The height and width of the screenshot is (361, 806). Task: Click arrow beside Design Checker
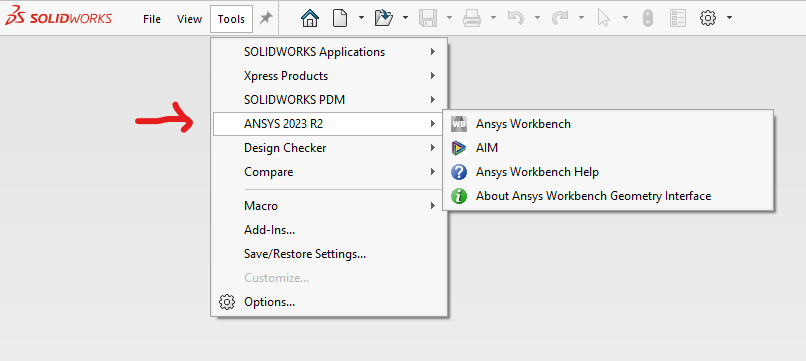click(433, 148)
